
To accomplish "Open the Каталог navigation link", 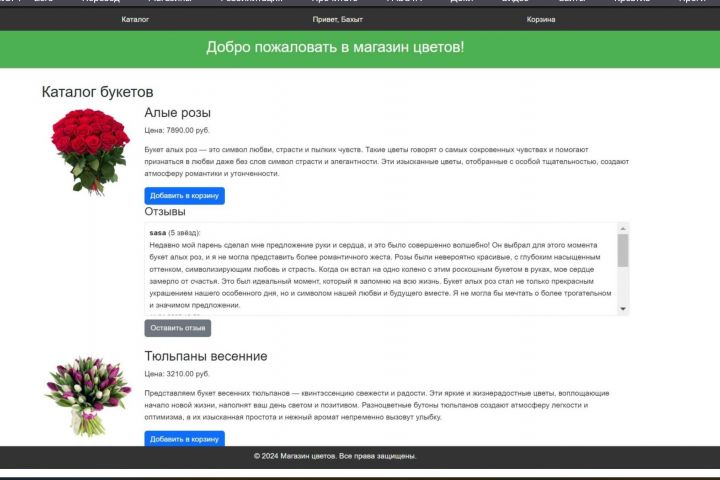I will (135, 19).
